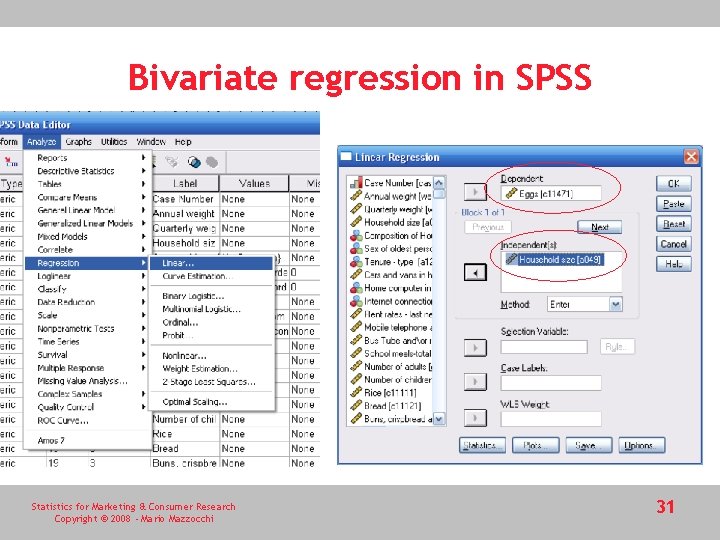720x540 pixels.
Task: Expand Nonparametric Tests submenu
Action: 87,329
